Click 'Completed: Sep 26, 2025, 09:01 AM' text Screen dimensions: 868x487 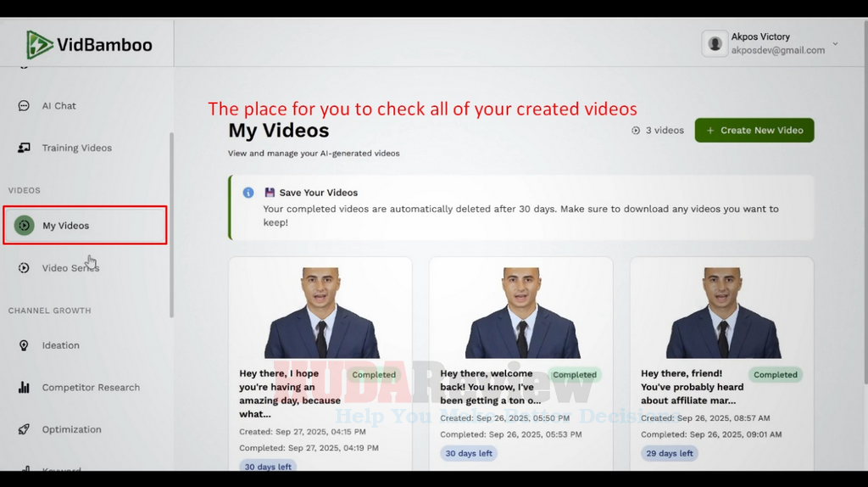pos(711,435)
